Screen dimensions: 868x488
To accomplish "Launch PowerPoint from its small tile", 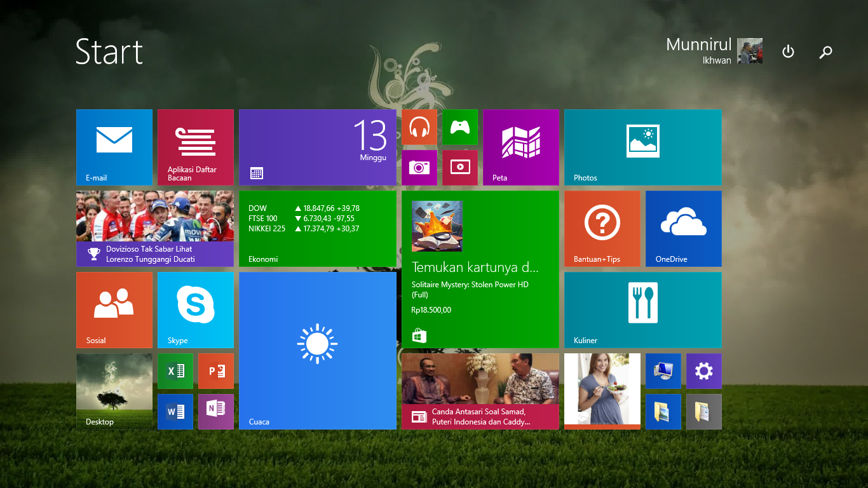I will point(216,371).
